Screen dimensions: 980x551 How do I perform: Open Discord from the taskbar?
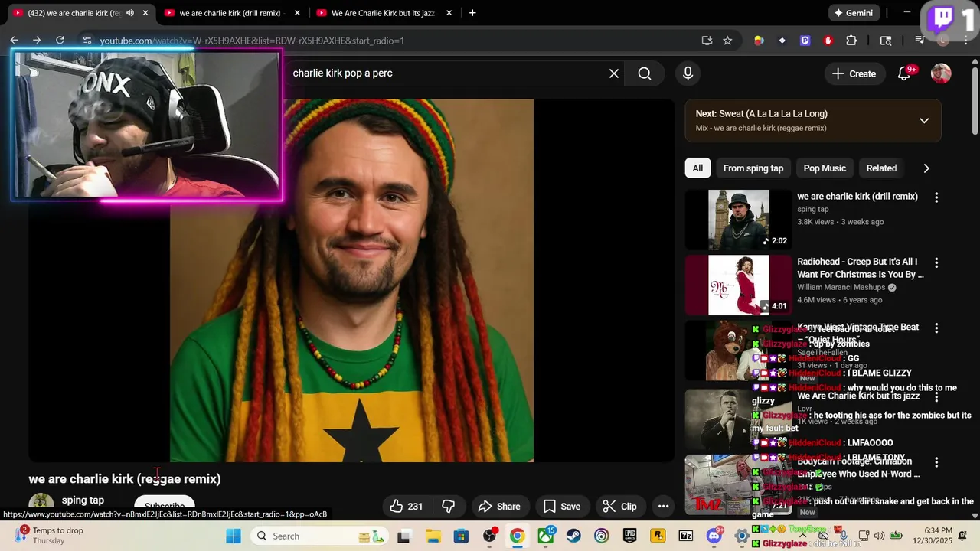click(x=714, y=536)
